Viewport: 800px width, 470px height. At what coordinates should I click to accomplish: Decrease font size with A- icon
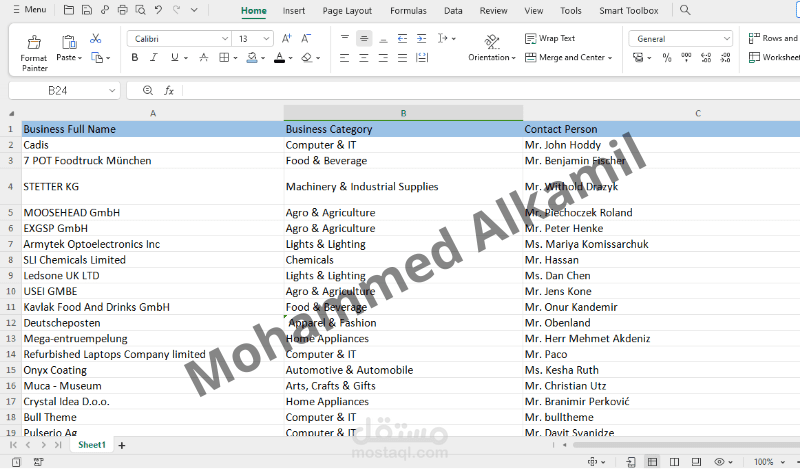[306, 38]
